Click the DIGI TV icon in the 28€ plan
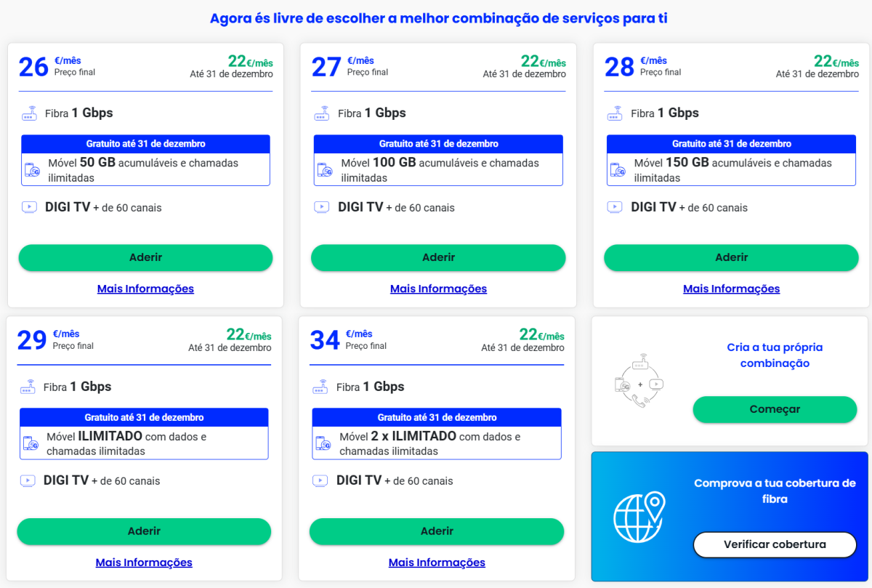Viewport: 872px width, 588px height. pos(615,207)
